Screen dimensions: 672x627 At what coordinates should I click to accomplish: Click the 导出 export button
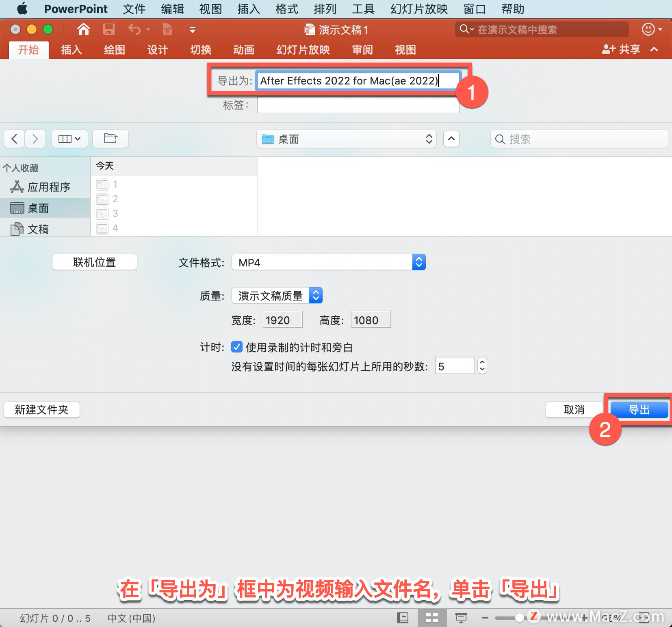(639, 410)
